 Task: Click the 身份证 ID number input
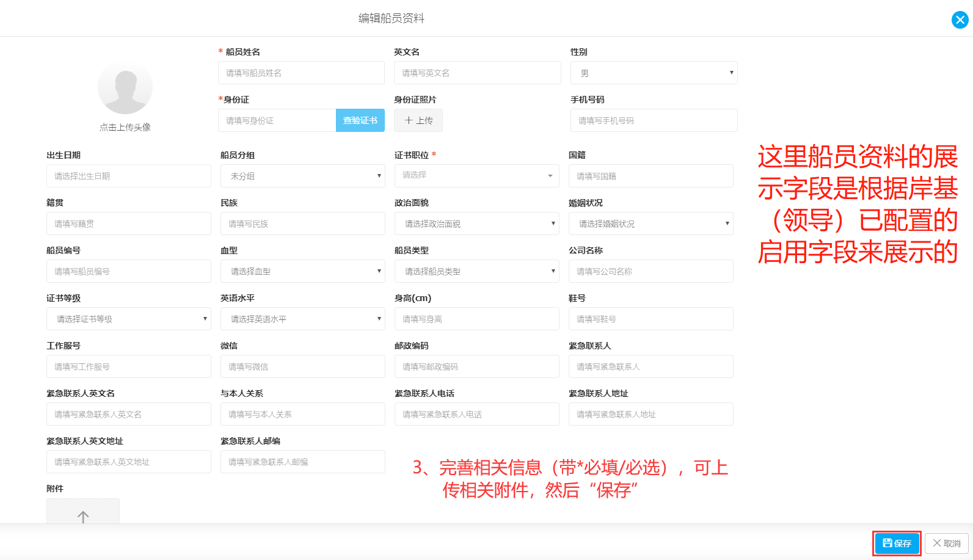point(277,120)
